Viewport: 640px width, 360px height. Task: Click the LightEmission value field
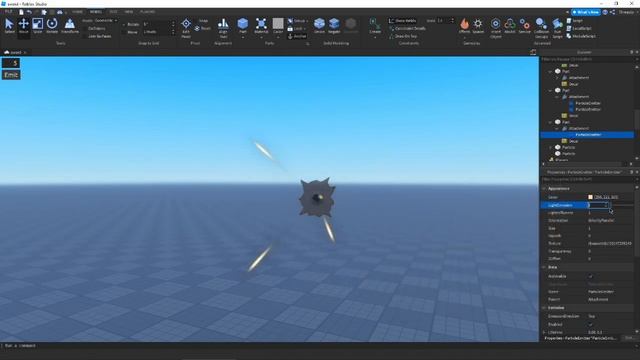tap(598, 205)
